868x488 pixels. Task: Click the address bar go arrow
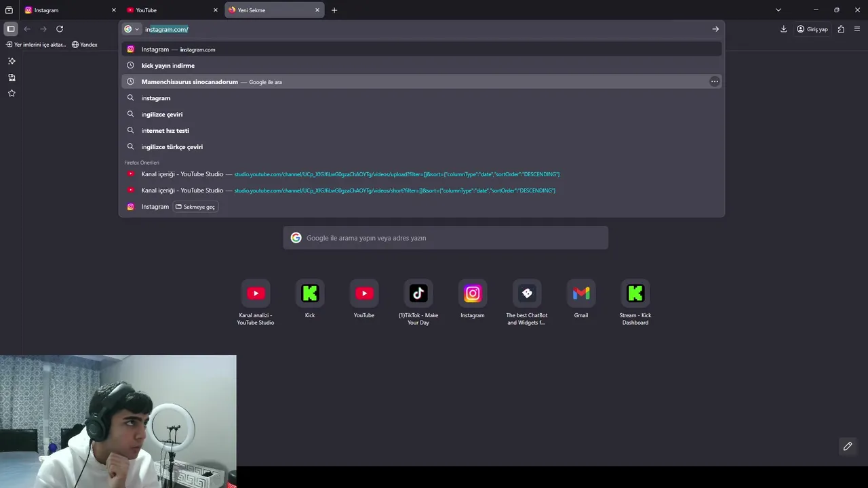(715, 29)
